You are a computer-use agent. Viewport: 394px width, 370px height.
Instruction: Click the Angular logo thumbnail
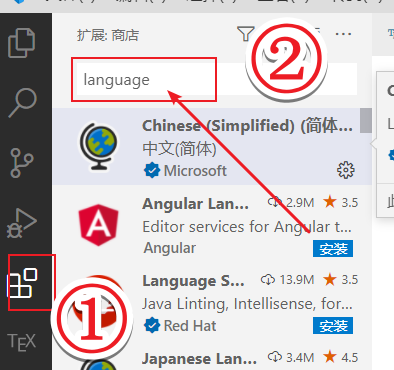coord(98,225)
